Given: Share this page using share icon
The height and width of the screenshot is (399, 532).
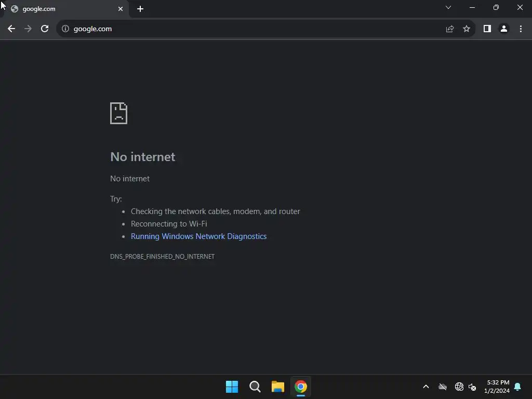Looking at the screenshot, I should [x=450, y=29].
